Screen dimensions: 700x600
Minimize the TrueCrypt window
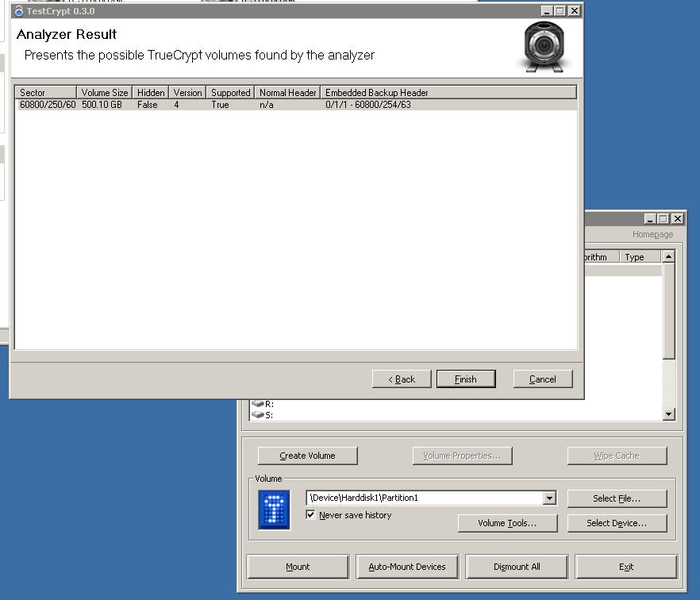(650, 219)
